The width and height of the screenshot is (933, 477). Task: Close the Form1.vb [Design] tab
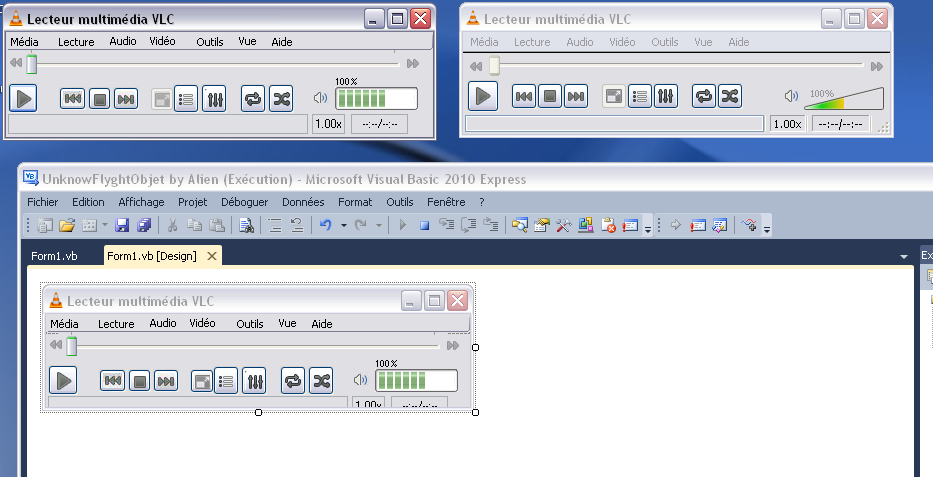[212, 256]
